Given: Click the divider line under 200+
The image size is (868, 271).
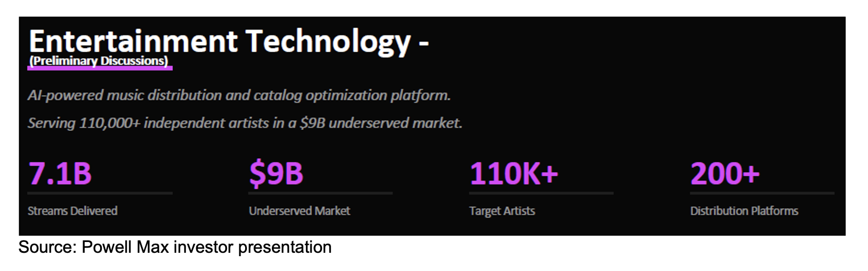Looking at the screenshot, I should tap(762, 194).
